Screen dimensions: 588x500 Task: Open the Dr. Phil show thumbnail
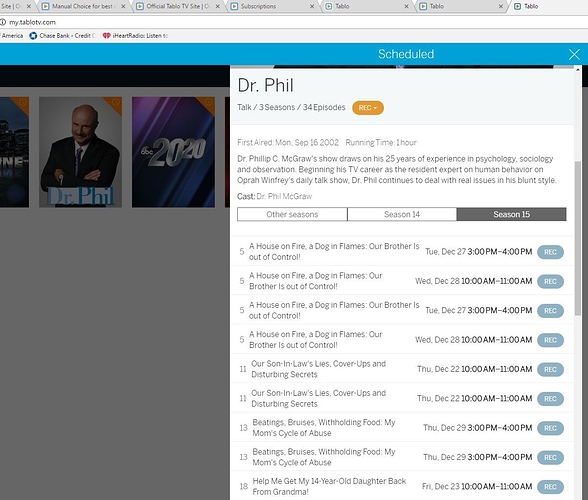80,152
